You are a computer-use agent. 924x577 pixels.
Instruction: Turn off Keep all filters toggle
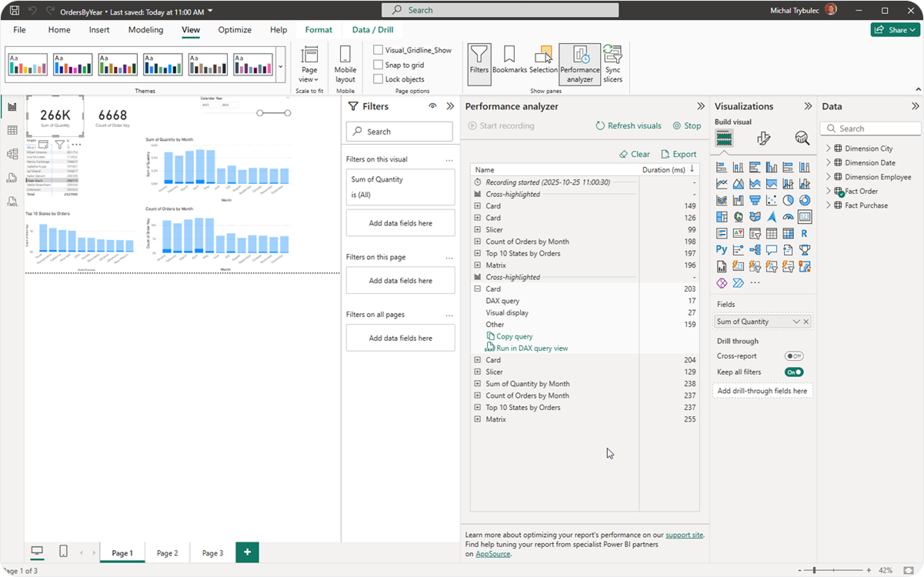click(794, 372)
